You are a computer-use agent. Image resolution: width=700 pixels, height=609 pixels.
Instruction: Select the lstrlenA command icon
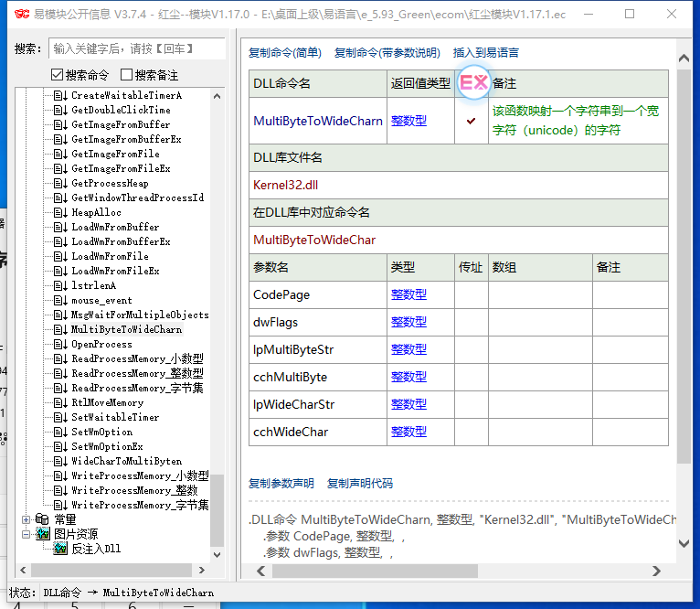pos(60,285)
